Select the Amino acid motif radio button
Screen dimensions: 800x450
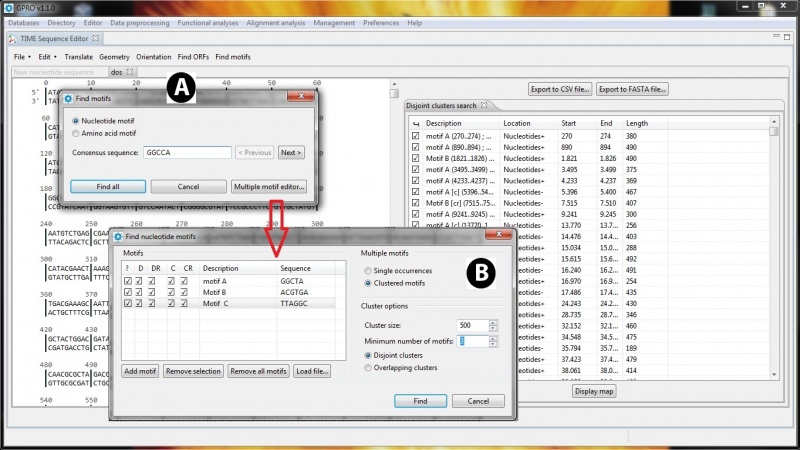pyautogui.click(x=77, y=133)
